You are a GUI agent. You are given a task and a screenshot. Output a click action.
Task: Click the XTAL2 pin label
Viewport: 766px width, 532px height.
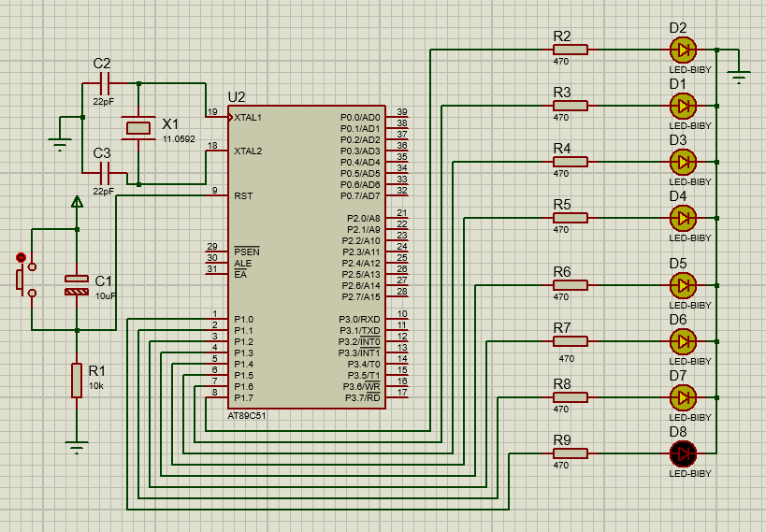pyautogui.click(x=248, y=151)
